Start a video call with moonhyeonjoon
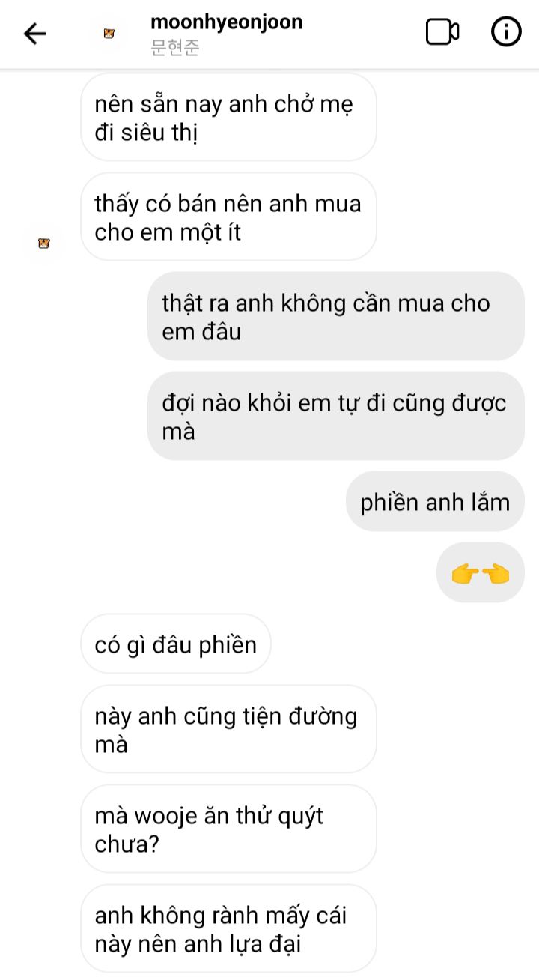 [x=442, y=32]
